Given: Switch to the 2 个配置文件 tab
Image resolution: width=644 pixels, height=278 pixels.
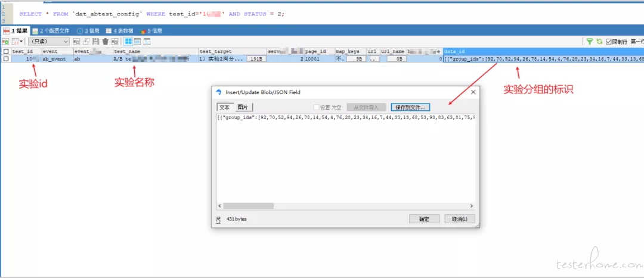Looking at the screenshot, I should click(x=51, y=31).
